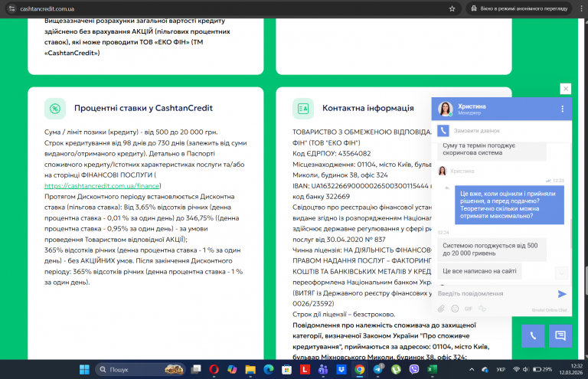Screen dimensions: 588x379
Task: Click the chat message scrollbar thumb
Action: click(x=571, y=234)
